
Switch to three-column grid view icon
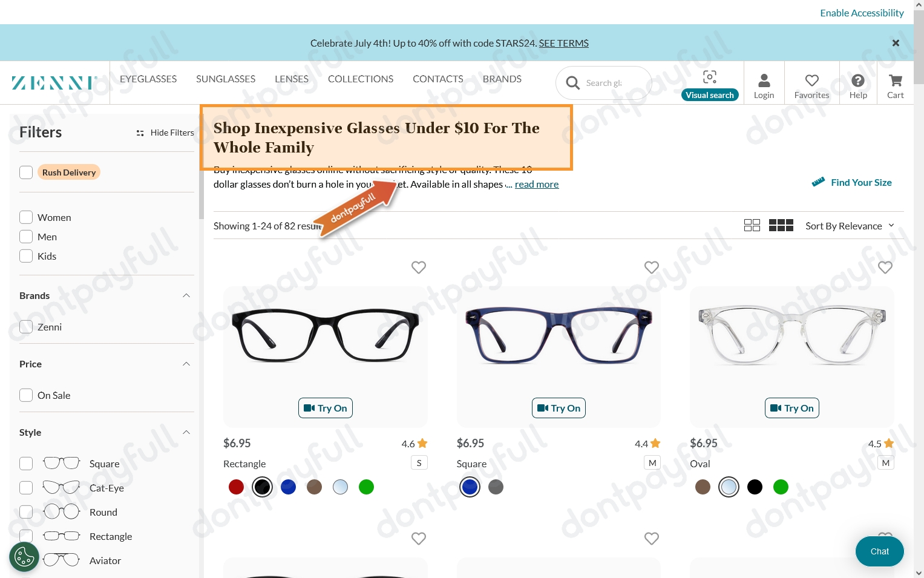781,226
